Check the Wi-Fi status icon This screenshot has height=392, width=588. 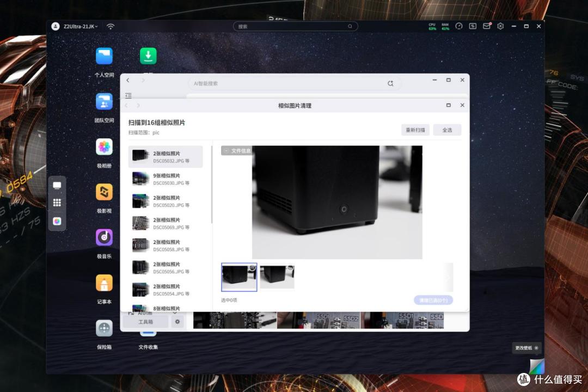pyautogui.click(x=110, y=26)
